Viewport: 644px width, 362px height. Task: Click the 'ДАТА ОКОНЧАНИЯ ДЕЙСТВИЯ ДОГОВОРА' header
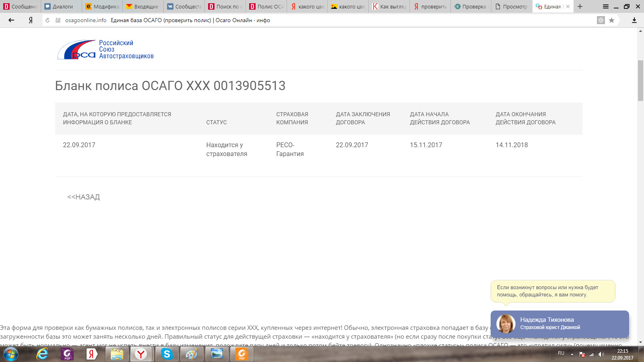[526, 118]
